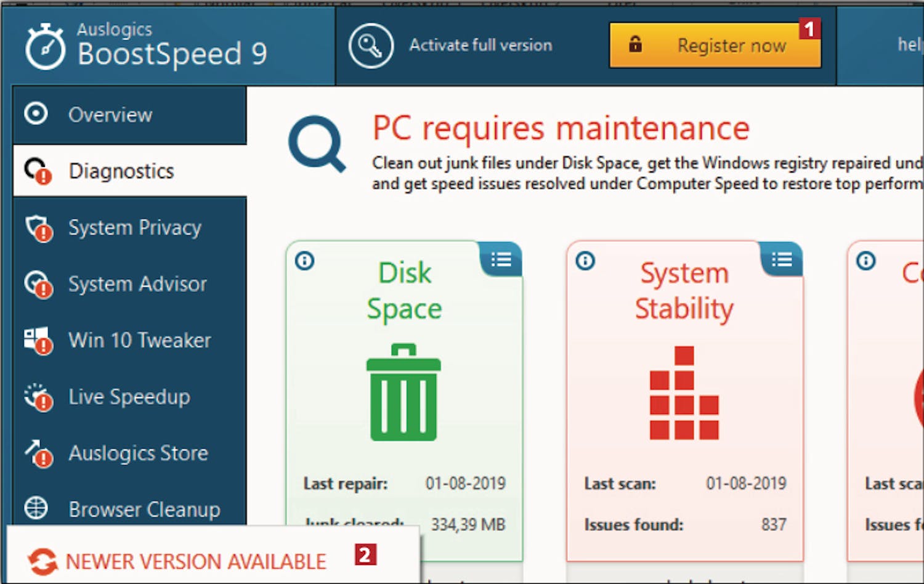Click the red System Stability blocks icon
This screenshot has height=584, width=924.
pos(684,394)
